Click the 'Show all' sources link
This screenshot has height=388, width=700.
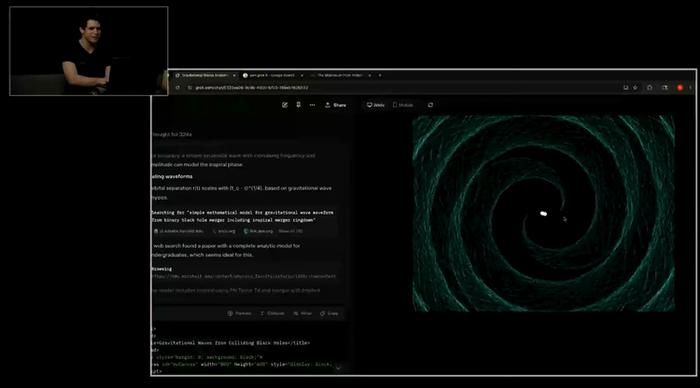click(291, 231)
